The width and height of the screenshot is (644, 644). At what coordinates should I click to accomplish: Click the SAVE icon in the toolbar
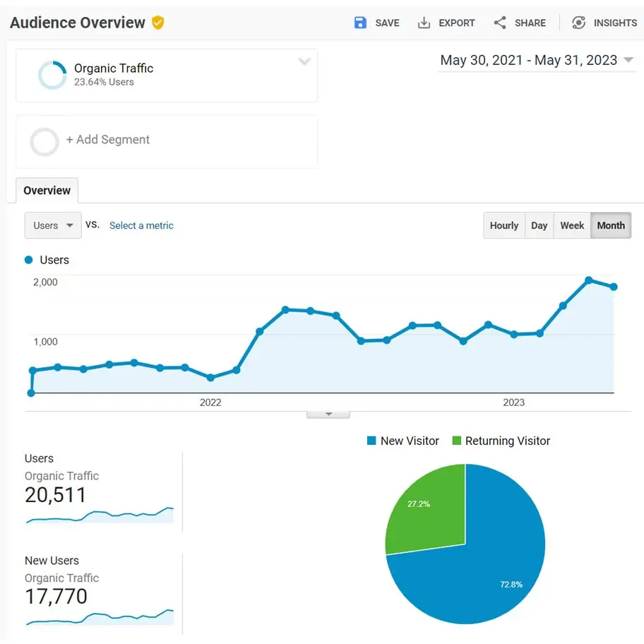[361, 22]
